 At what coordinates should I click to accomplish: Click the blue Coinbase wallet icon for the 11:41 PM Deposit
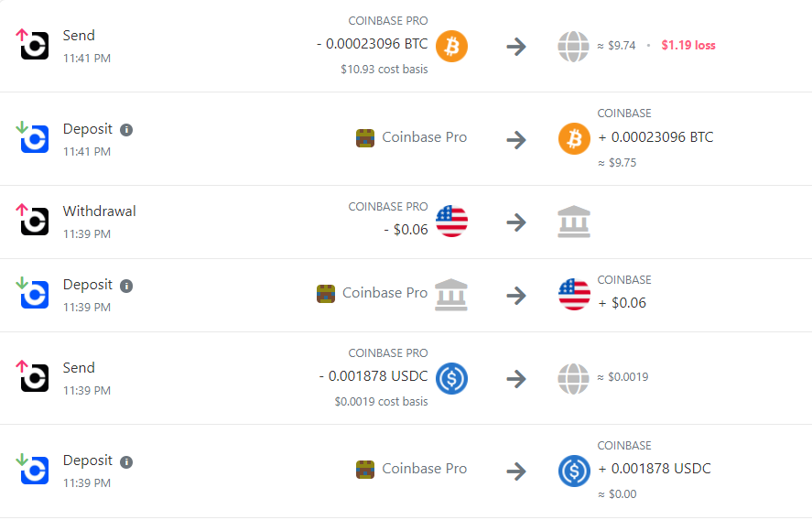(35, 139)
